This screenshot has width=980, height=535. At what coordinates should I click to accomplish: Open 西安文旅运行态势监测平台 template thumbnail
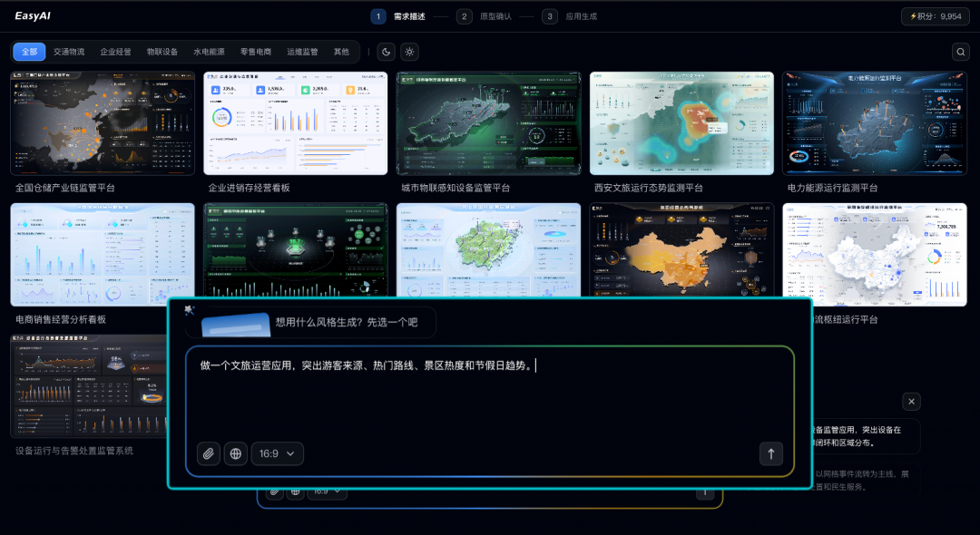coord(681,123)
